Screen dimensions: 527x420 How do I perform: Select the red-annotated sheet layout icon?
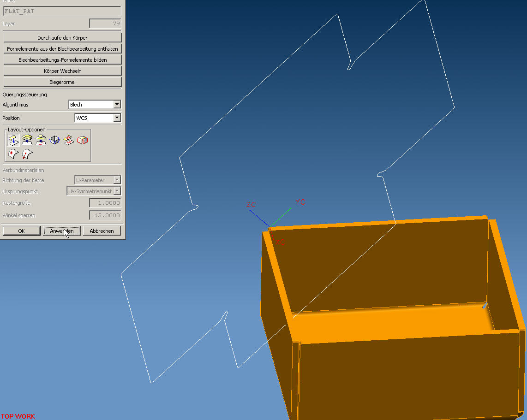point(69,140)
